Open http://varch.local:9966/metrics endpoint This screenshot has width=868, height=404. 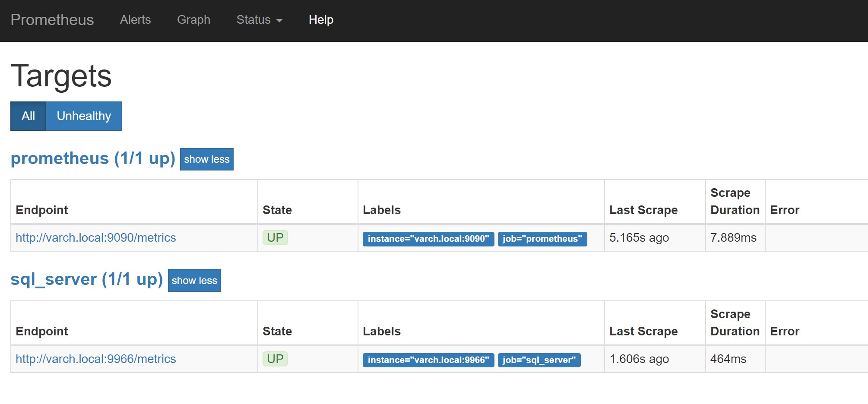[x=96, y=359]
